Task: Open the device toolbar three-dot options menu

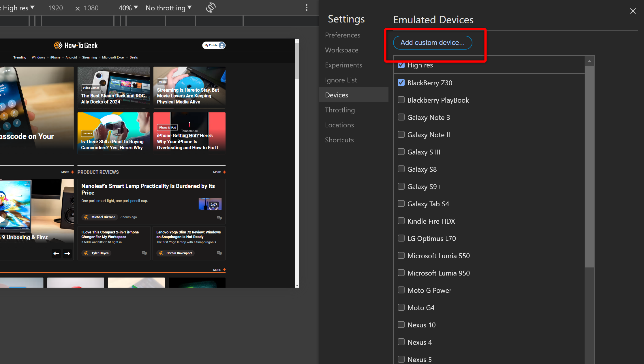Action: tap(307, 8)
